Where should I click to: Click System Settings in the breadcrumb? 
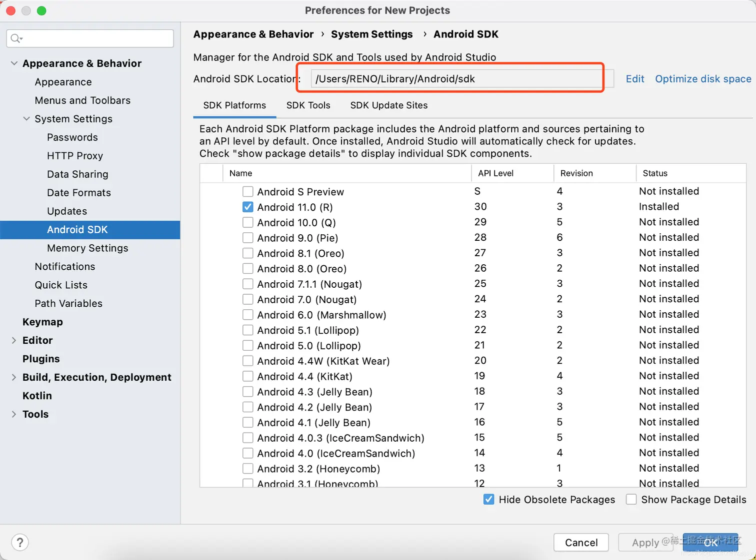(372, 34)
